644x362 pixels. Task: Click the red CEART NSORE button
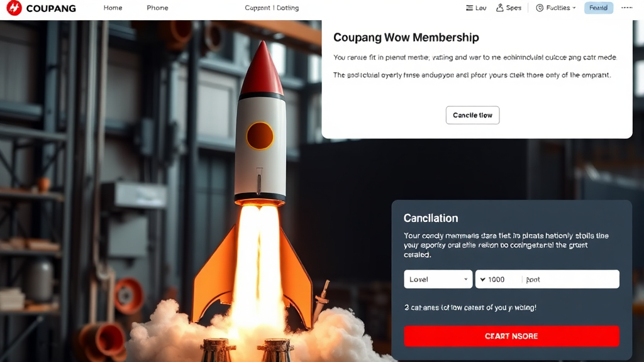coord(511,336)
